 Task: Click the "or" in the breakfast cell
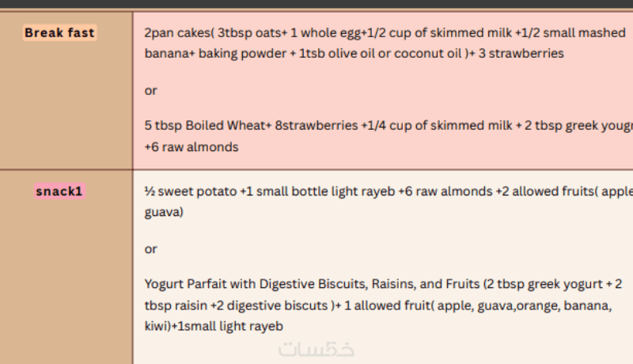[x=150, y=90]
